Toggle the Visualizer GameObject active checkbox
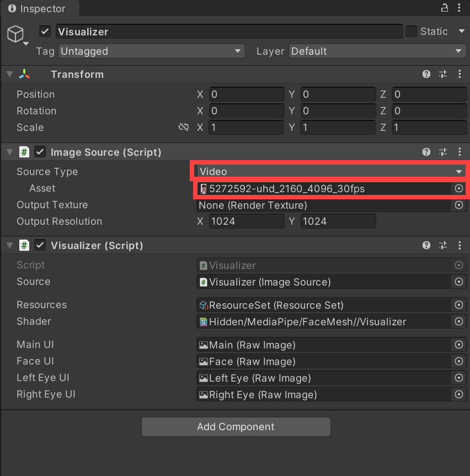The image size is (470, 476). [45, 31]
